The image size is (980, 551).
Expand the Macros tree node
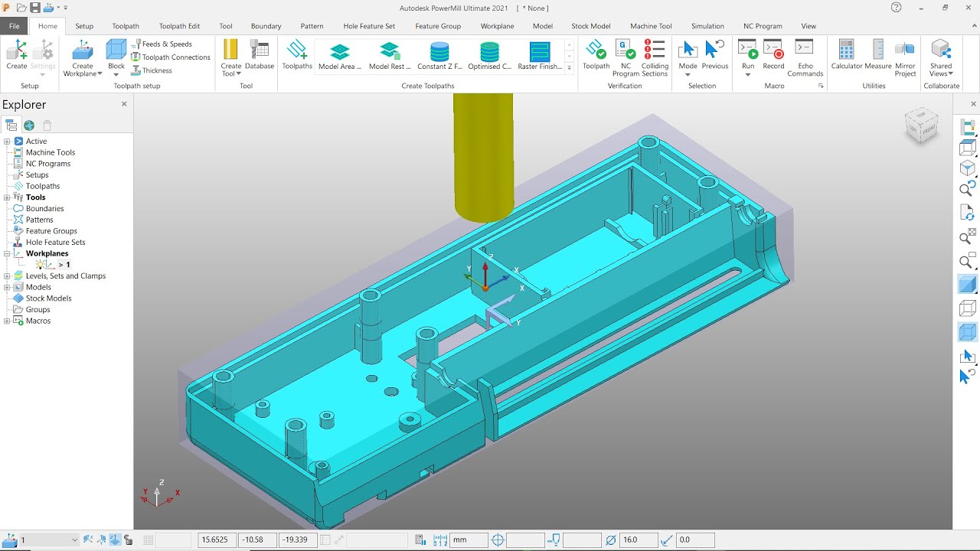[7, 321]
